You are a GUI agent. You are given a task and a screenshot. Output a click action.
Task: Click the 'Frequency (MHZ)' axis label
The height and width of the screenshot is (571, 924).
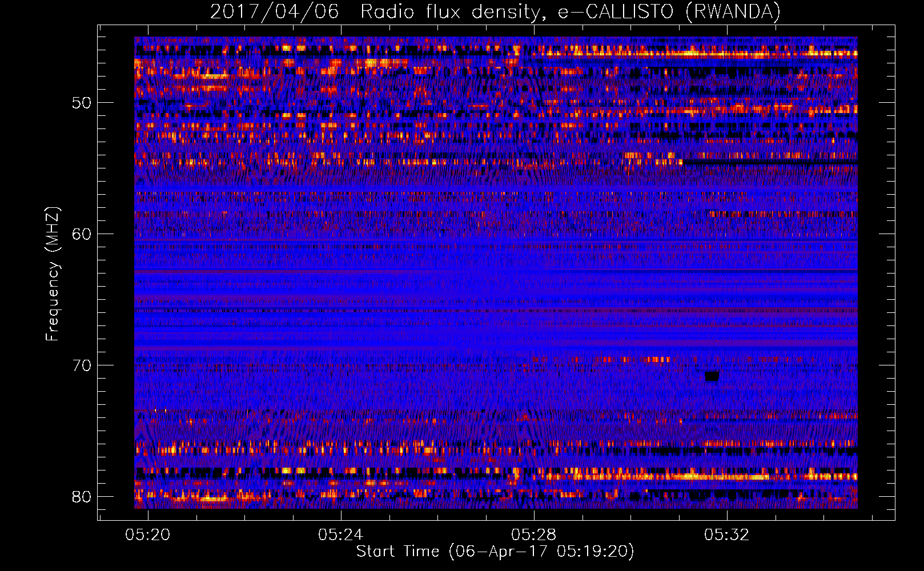tap(53, 274)
